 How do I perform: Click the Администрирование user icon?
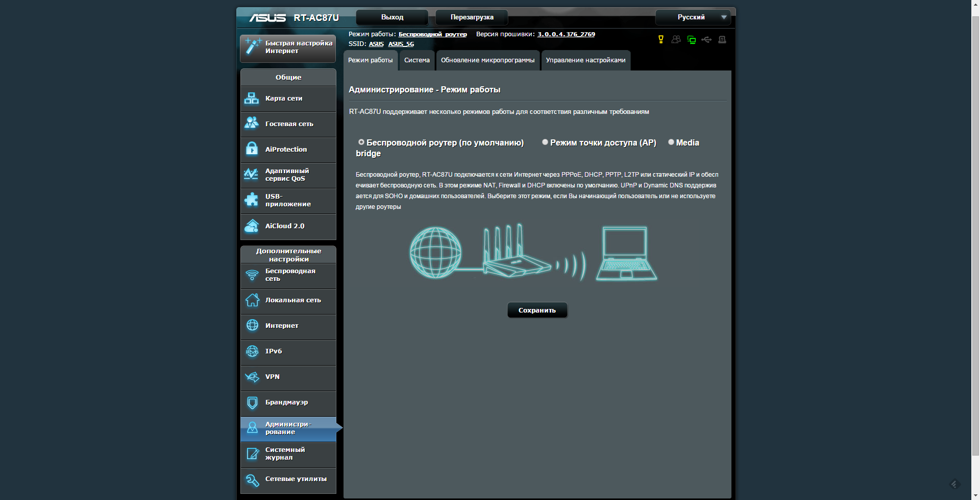(x=252, y=428)
